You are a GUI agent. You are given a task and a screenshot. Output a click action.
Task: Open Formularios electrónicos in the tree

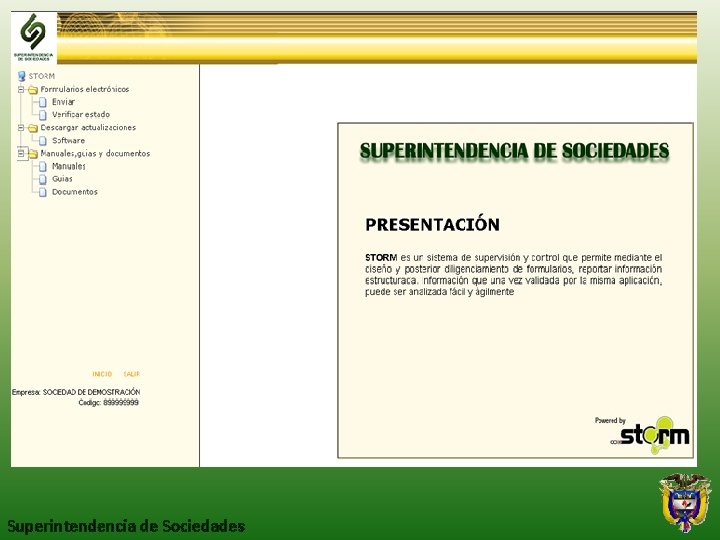pyautogui.click(x=84, y=90)
